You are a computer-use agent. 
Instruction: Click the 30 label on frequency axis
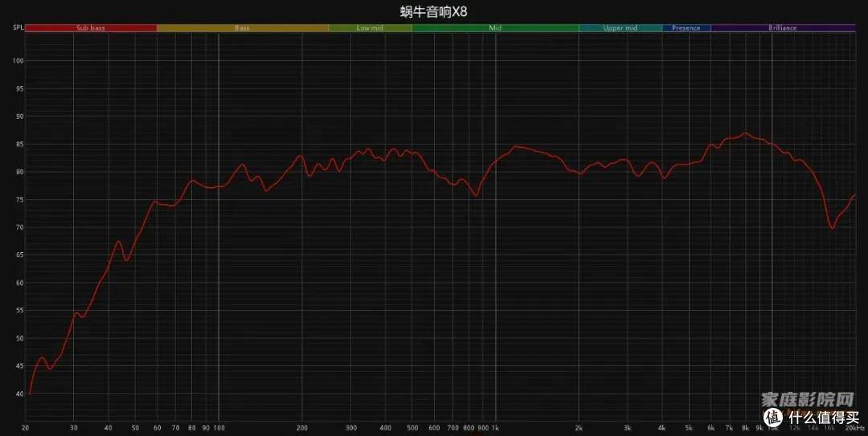click(x=74, y=428)
